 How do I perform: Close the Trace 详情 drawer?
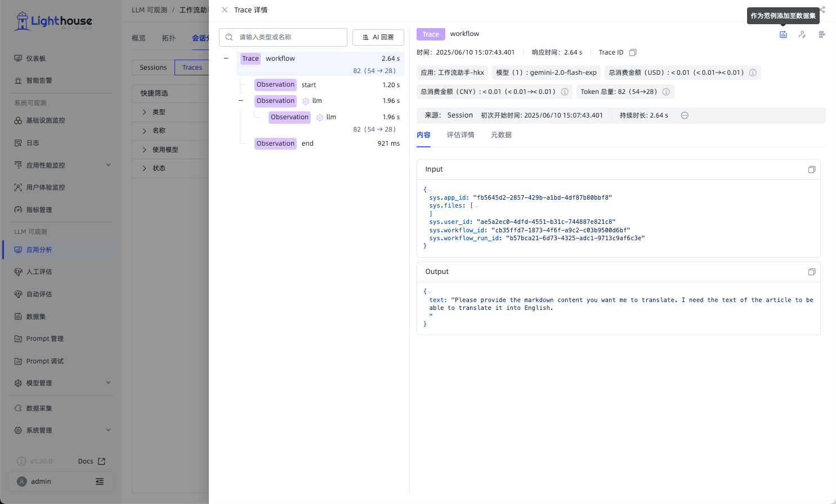[x=225, y=10]
